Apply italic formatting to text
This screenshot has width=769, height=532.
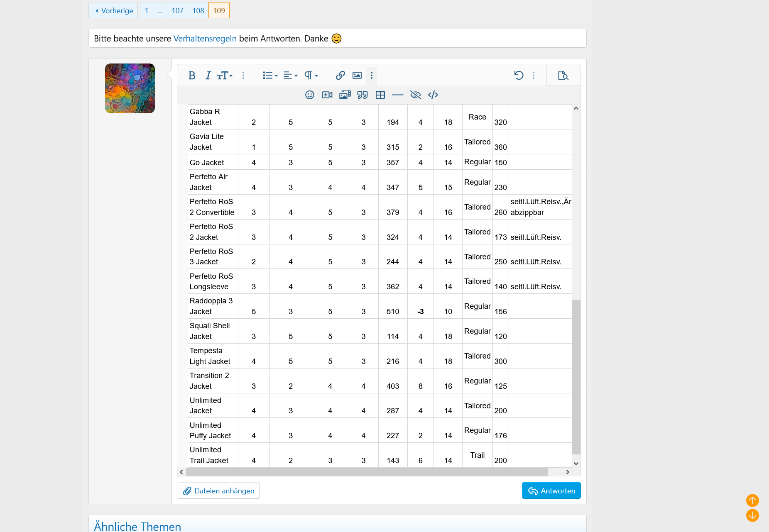coord(208,76)
